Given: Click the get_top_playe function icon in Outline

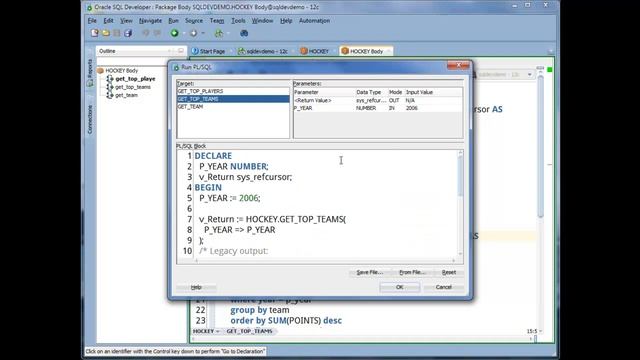Looking at the screenshot, I should [x=110, y=79].
